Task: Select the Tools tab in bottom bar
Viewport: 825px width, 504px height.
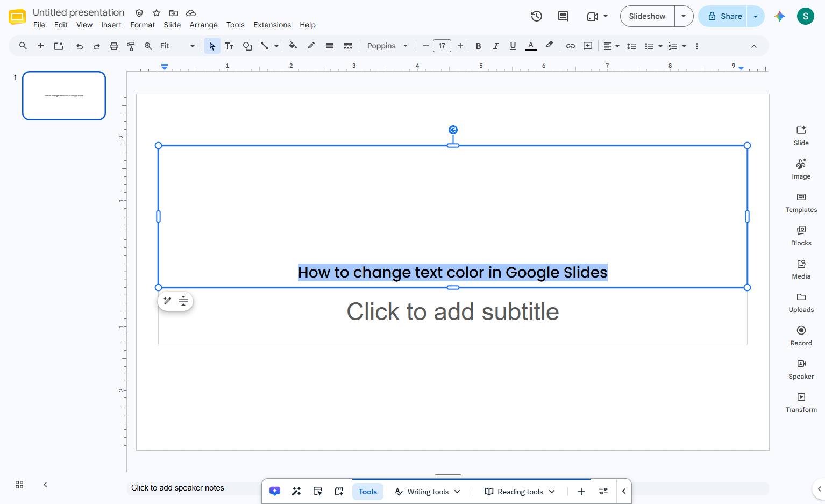Action: coord(368,492)
